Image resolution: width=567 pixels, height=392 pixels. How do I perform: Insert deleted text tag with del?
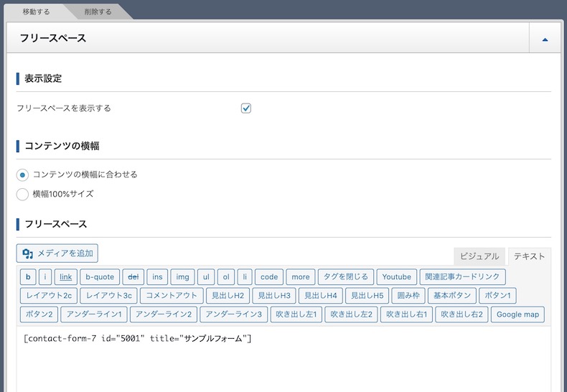[133, 277]
